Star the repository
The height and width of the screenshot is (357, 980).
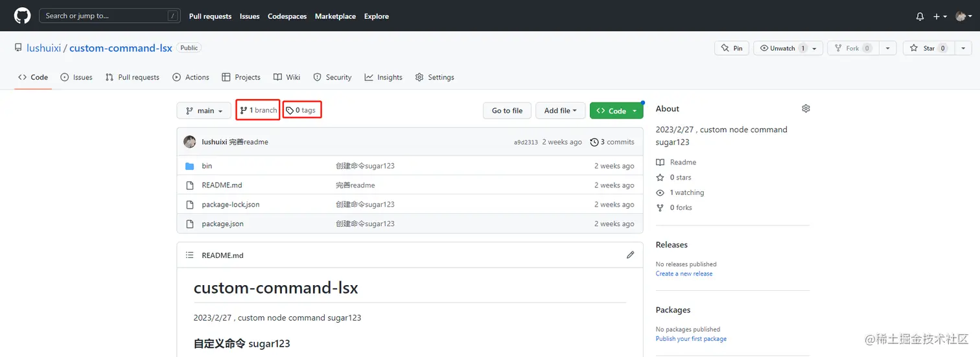point(928,48)
